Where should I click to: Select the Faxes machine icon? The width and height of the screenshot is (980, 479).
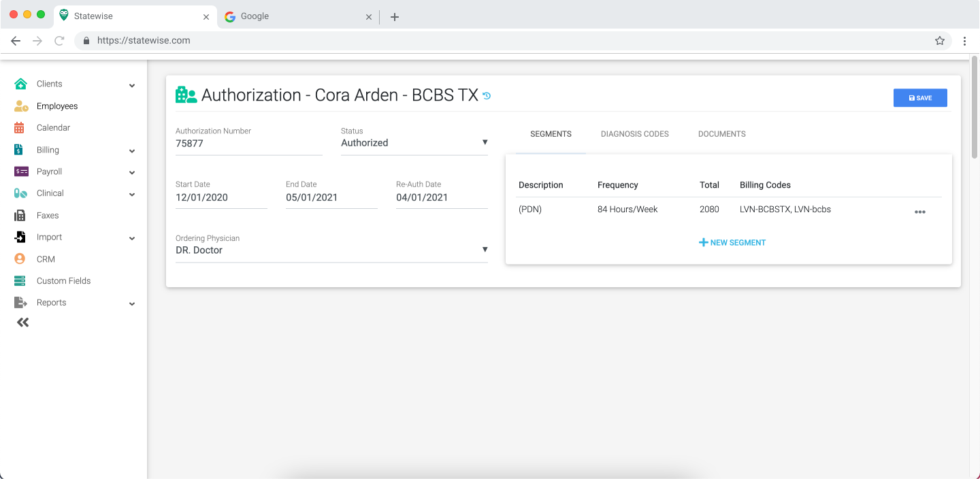click(20, 215)
